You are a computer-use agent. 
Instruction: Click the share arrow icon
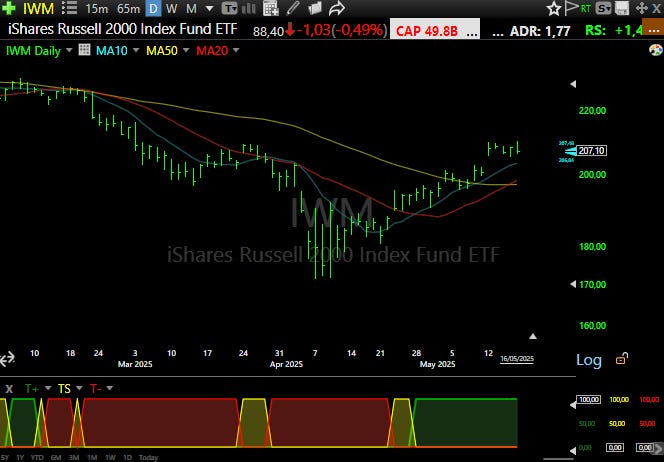point(337,8)
